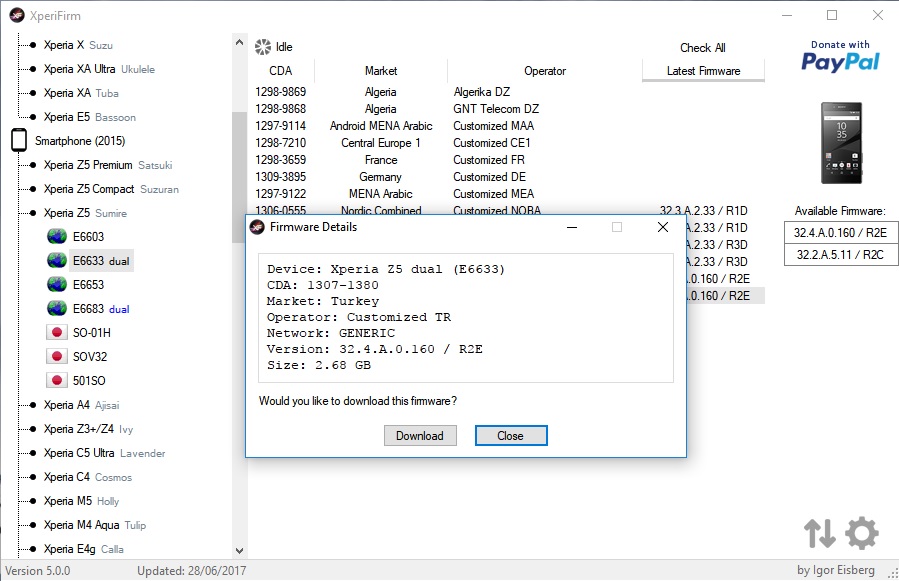This screenshot has width=899, height=581.
Task: Select Xperia X Suzu in tree
Action: coord(78,45)
